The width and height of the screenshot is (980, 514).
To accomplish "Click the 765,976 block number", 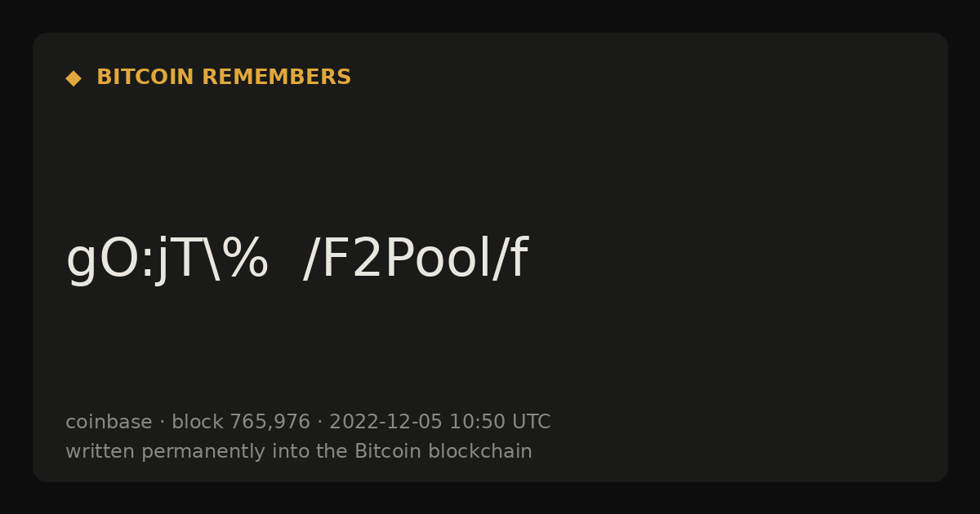I will tap(269, 423).
